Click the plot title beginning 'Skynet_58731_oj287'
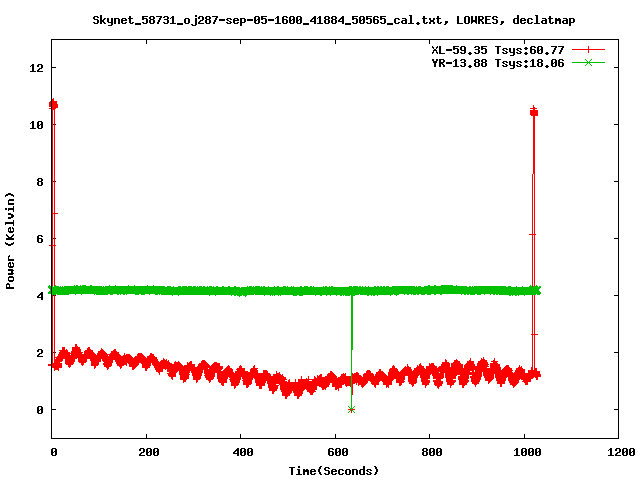Viewport: 640px width, 480px height. coord(333,20)
